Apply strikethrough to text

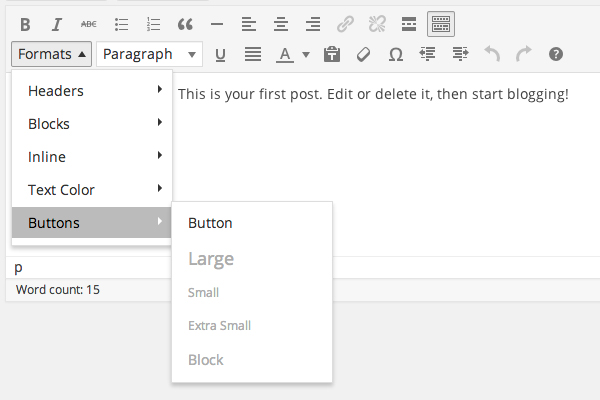coord(89,23)
